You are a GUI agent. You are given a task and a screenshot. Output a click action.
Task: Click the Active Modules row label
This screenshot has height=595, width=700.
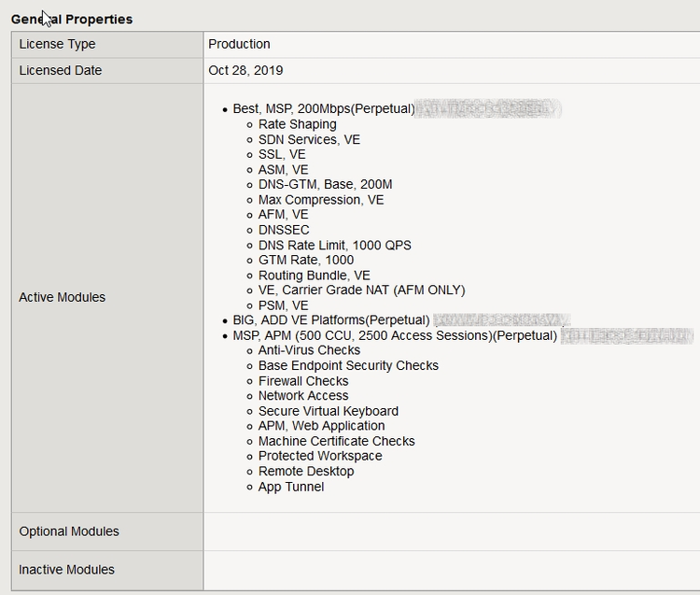(x=63, y=297)
